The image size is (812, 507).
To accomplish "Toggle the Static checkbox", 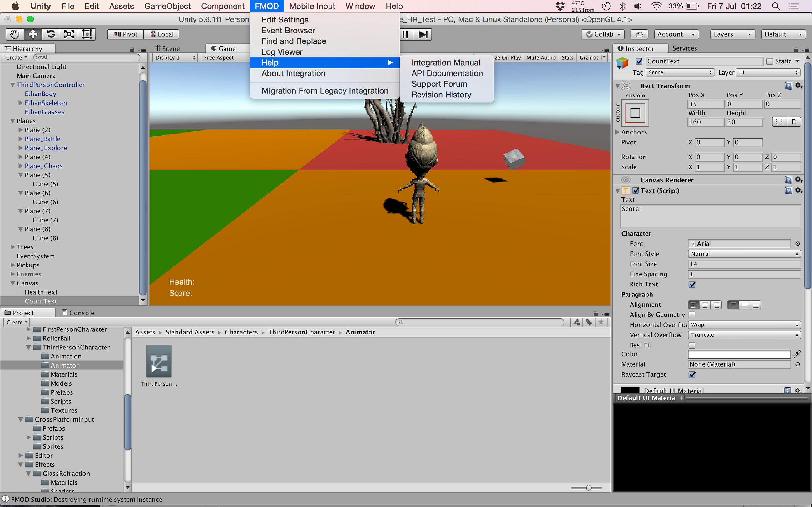I will [x=770, y=61].
